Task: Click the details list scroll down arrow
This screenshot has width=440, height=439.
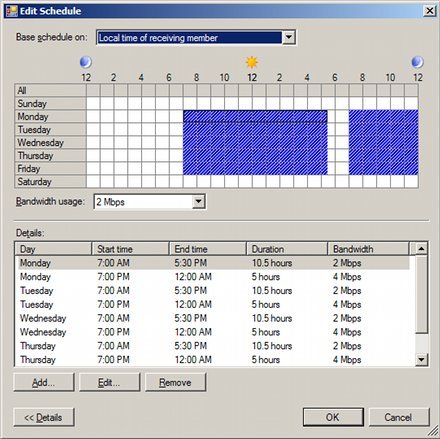Action: tap(422, 359)
